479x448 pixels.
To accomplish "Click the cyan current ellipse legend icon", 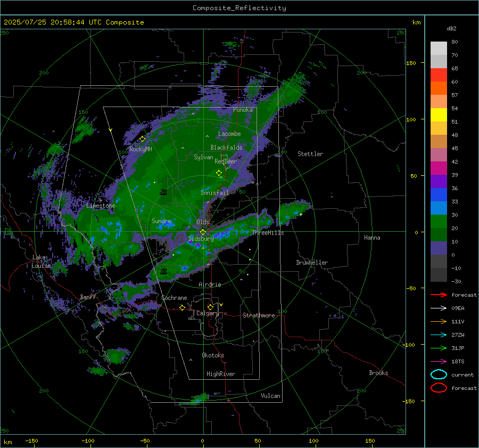I will pyautogui.click(x=439, y=374).
